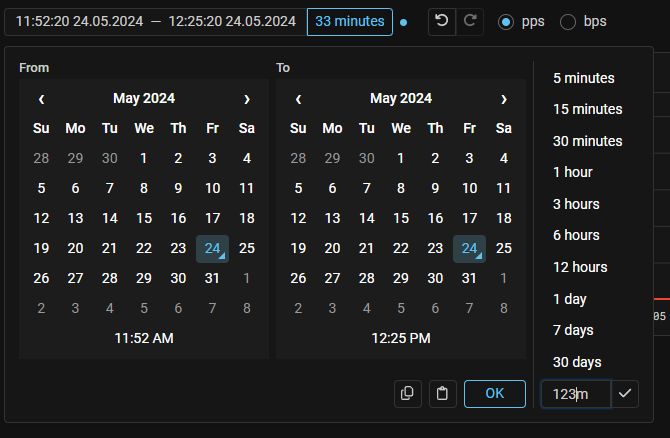Copy the time range to clipboard

click(407, 394)
